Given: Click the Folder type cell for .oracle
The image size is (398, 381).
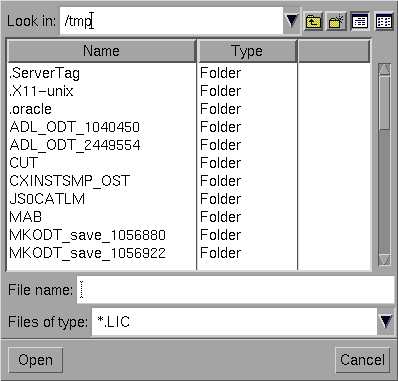Looking at the screenshot, I should pos(220,109).
